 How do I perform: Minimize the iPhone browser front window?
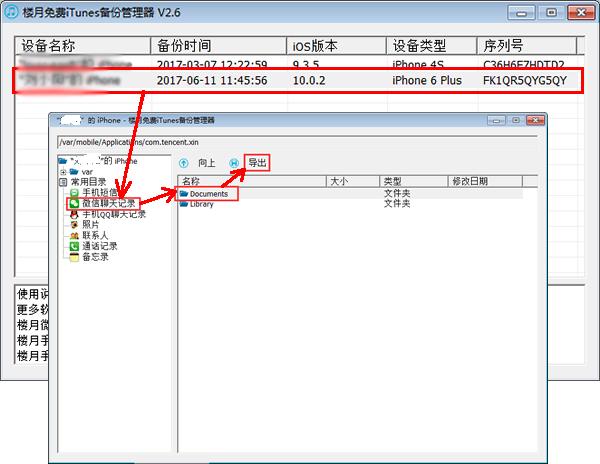(x=496, y=120)
